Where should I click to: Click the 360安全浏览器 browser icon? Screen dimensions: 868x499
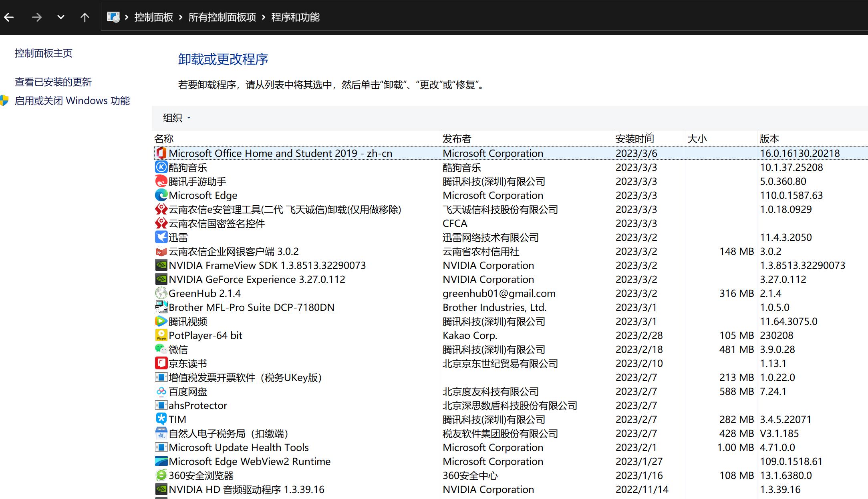click(x=161, y=475)
